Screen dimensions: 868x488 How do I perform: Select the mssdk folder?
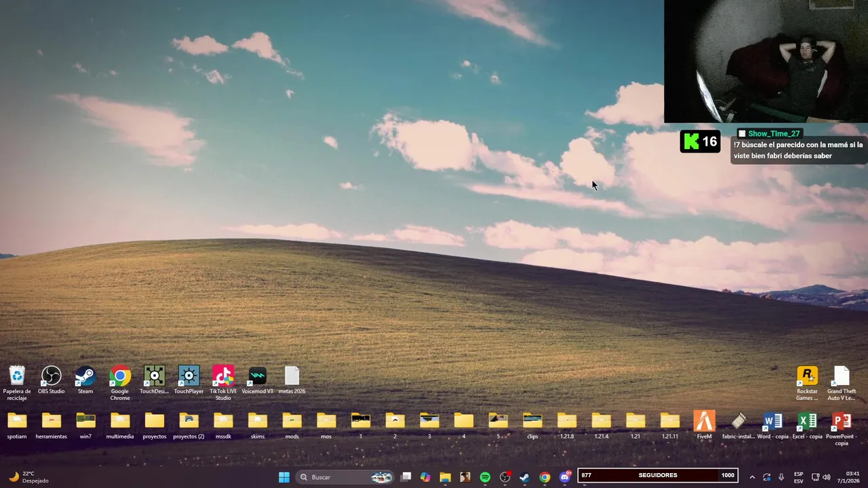click(223, 426)
